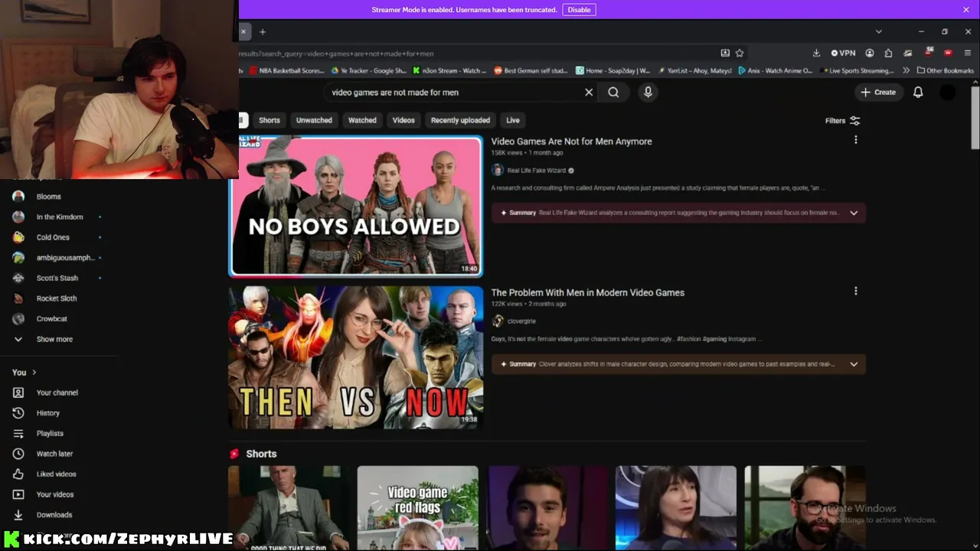Open more options for 'Video Games Are Not for Men Anymore'
The width and height of the screenshot is (980, 551).
click(855, 140)
